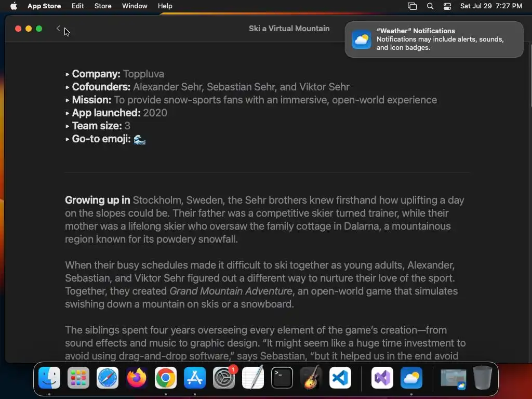This screenshot has width=532, height=399.
Task: Open the Edit menu
Action: tap(78, 6)
